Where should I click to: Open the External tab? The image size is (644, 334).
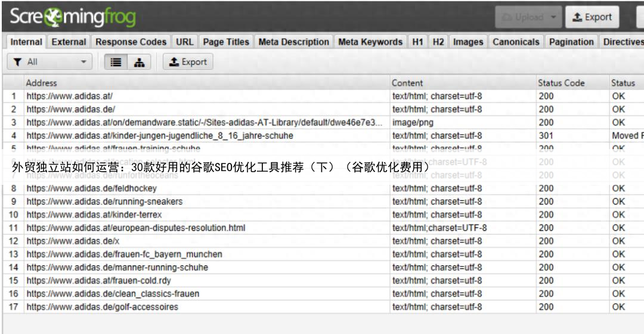pyautogui.click(x=69, y=42)
